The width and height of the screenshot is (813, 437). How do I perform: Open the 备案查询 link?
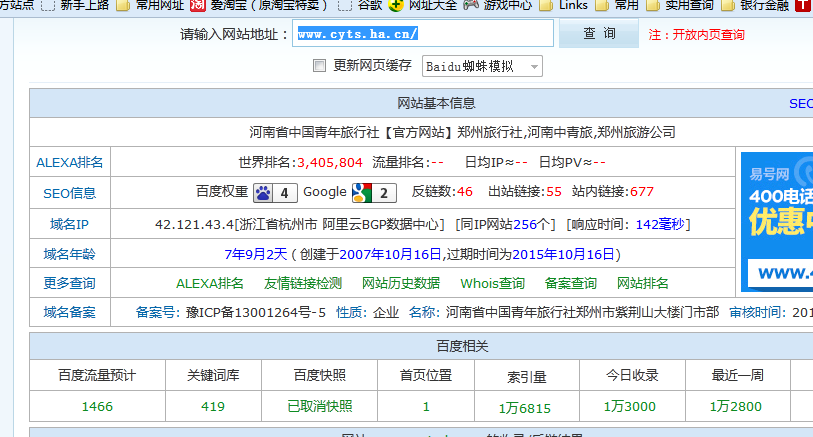tap(571, 283)
